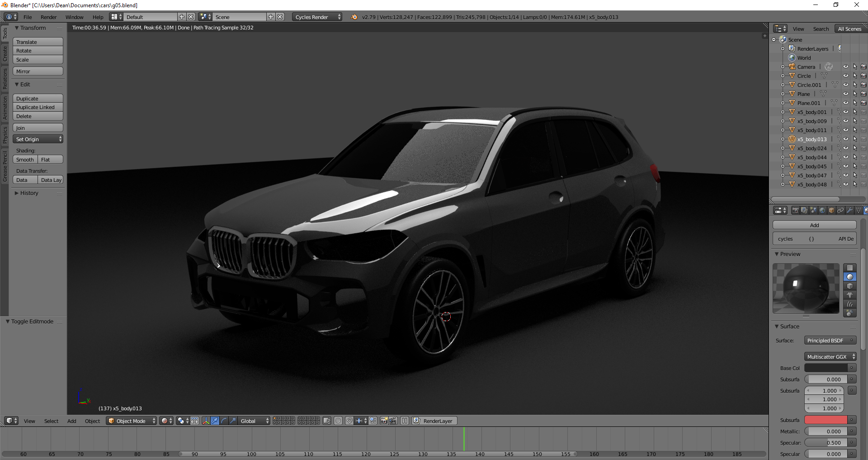Select flat plane material preview
This screenshot has width=868, height=460.
[850, 268]
